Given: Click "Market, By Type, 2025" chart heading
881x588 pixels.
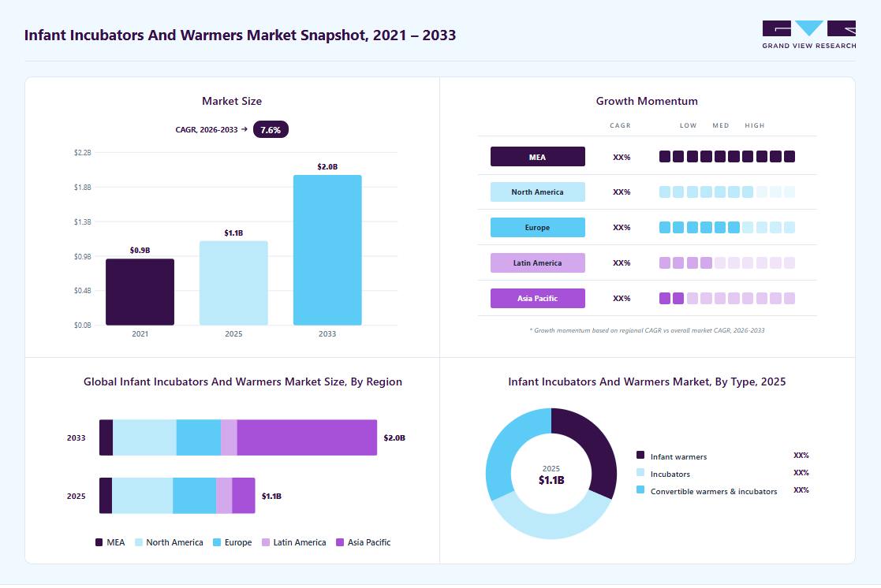Looking at the screenshot, I should click(647, 382).
